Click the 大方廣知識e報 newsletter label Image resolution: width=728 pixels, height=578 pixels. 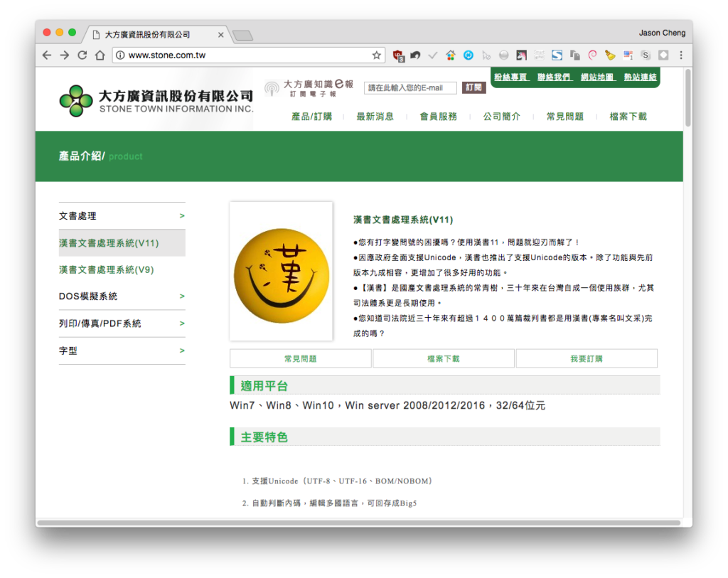point(318,84)
